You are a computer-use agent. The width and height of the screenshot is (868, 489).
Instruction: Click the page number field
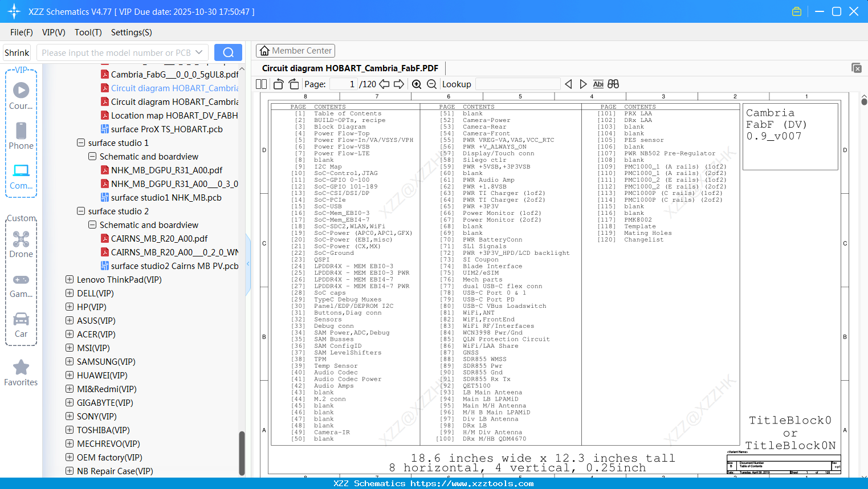[x=344, y=84]
